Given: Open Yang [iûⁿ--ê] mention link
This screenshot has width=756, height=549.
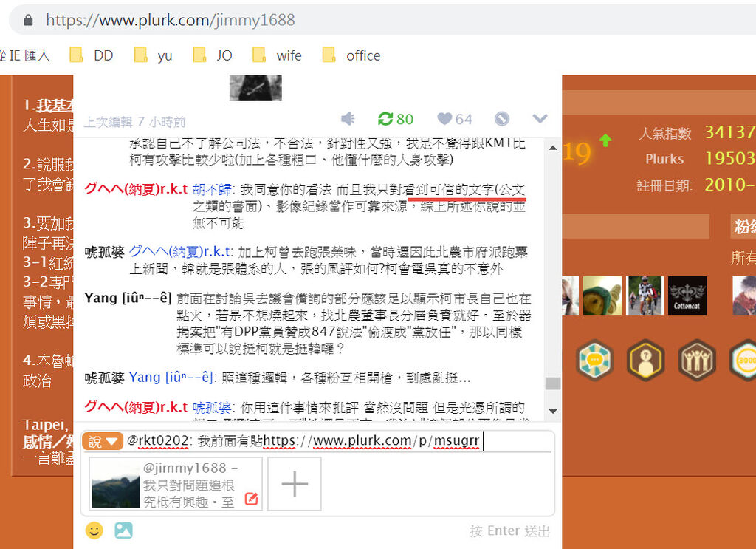Looking at the screenshot, I should pos(171,378).
